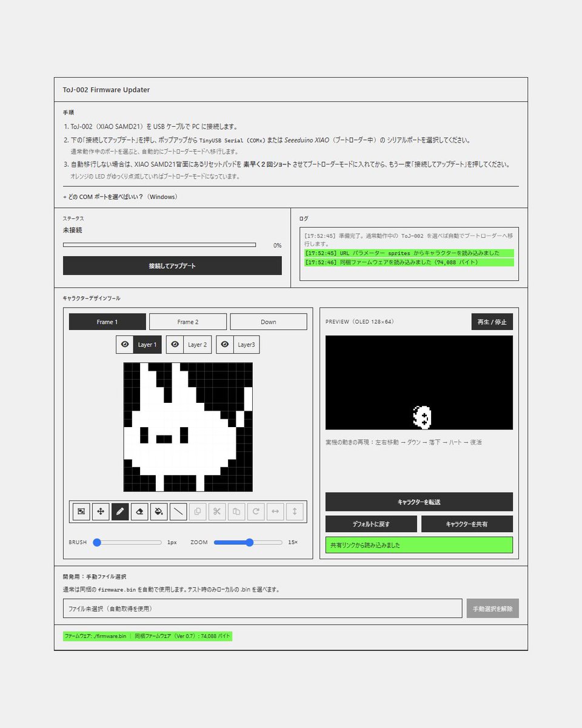Toggle Layer 1 visibility eye
This screenshot has height=728, width=582.
coord(125,345)
